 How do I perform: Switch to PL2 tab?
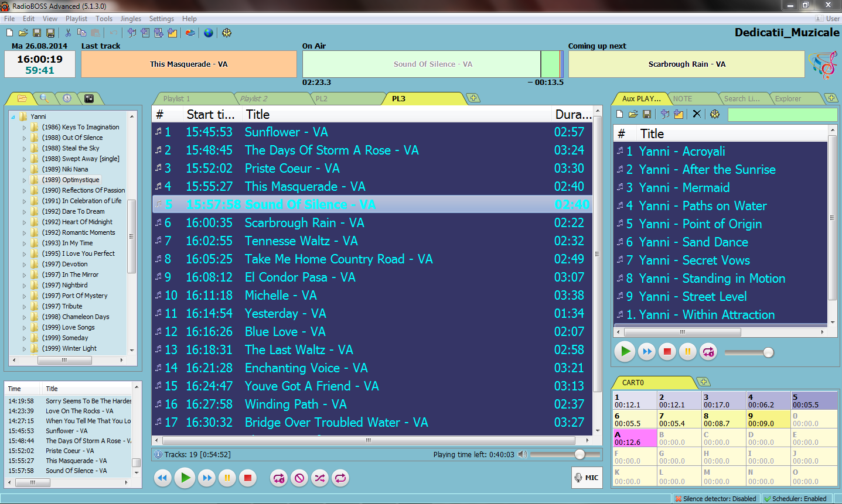(322, 99)
